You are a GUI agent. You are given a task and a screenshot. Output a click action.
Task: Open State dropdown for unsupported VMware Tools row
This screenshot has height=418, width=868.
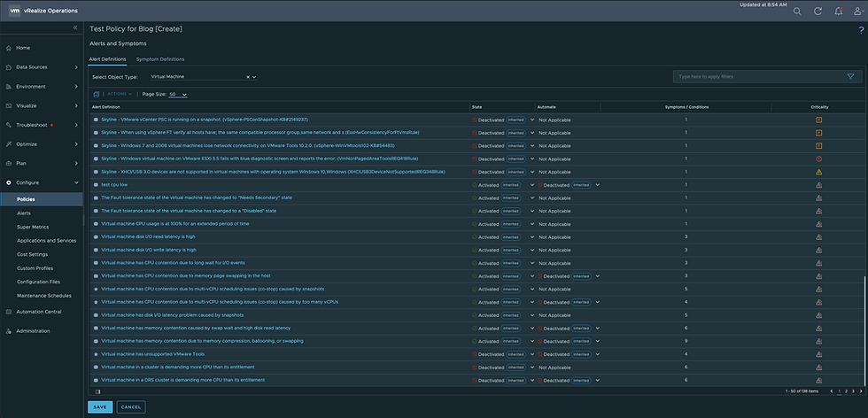pos(532,354)
